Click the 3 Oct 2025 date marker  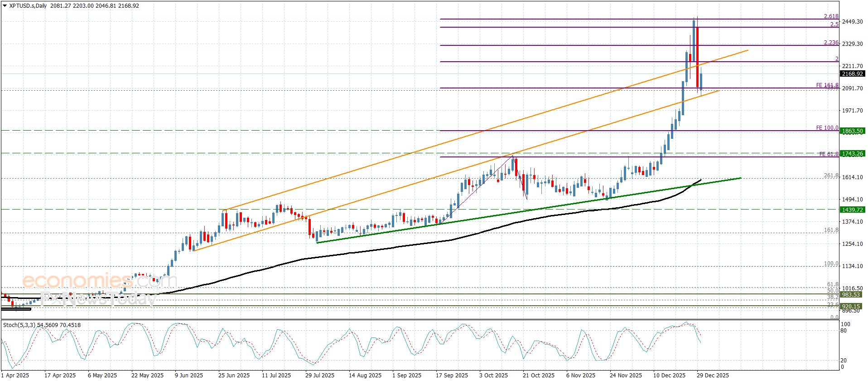pyautogui.click(x=493, y=375)
